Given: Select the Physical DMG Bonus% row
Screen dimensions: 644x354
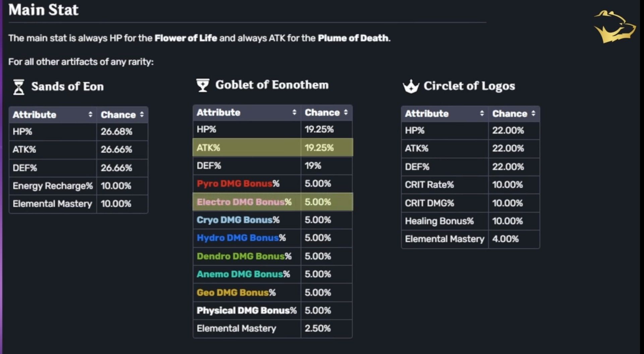Looking at the screenshot, I should click(246, 310).
